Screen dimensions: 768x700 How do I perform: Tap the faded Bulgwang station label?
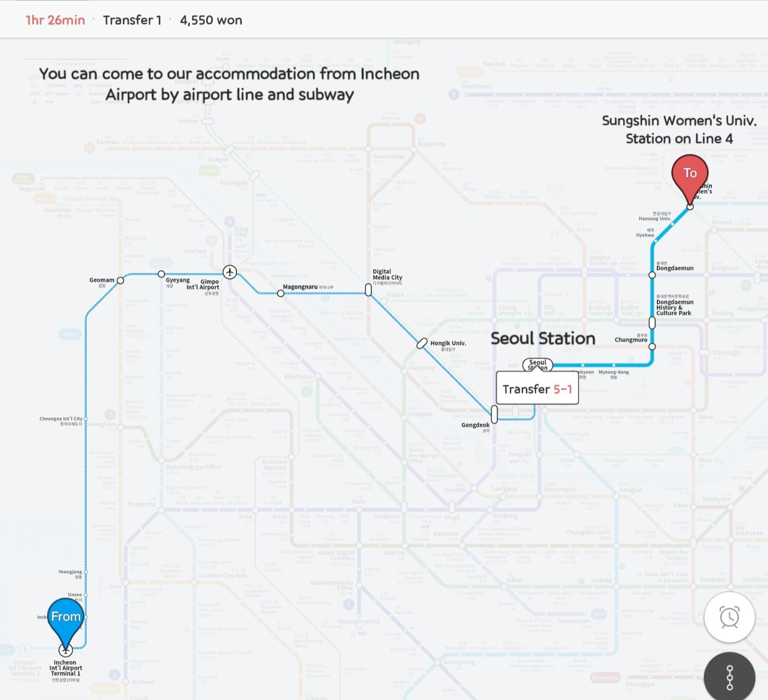point(431,144)
